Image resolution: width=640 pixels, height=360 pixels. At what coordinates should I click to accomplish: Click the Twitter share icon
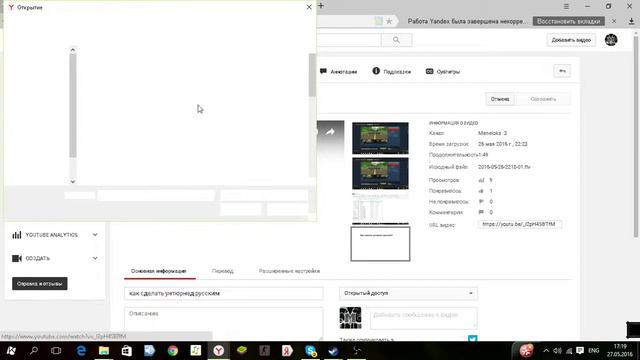tap(473, 339)
